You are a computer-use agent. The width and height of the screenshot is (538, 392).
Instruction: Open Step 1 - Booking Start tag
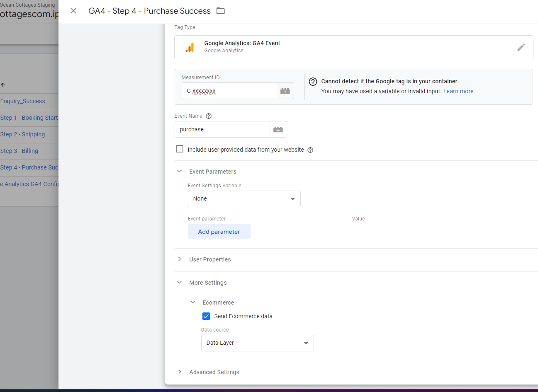click(x=29, y=118)
